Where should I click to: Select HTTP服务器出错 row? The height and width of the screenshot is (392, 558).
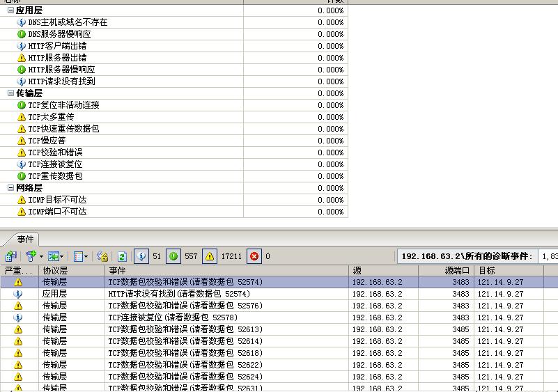pyautogui.click(x=174, y=58)
